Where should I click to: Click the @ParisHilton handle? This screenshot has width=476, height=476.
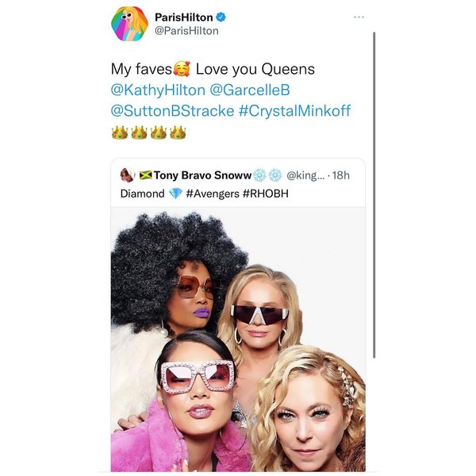click(186, 31)
